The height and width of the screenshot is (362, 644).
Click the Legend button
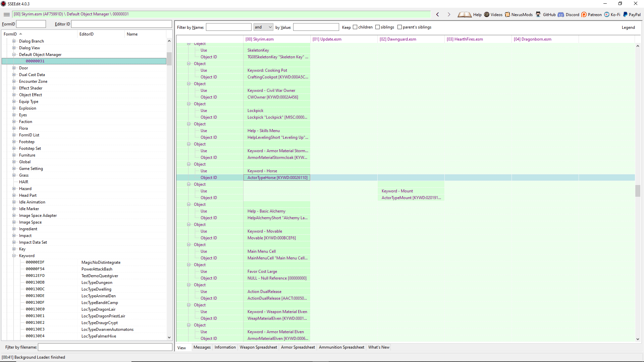[628, 27]
